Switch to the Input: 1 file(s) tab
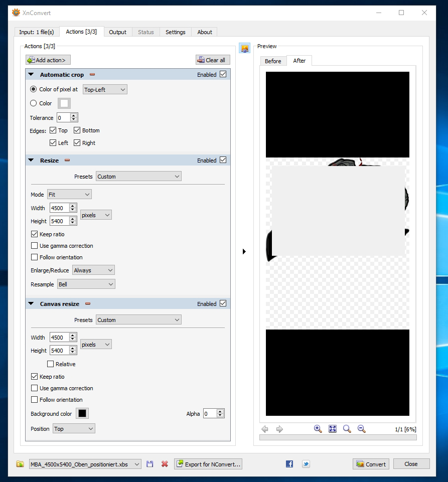 [37, 32]
